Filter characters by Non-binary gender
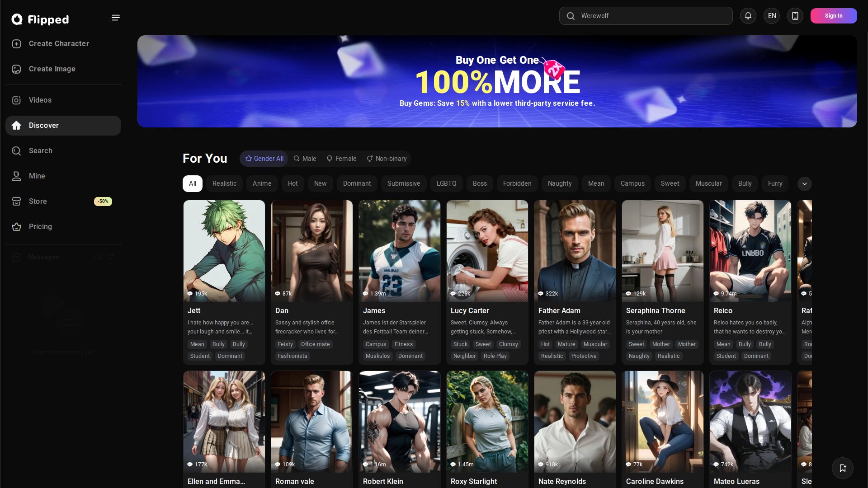This screenshot has height=488, width=868. point(387,159)
